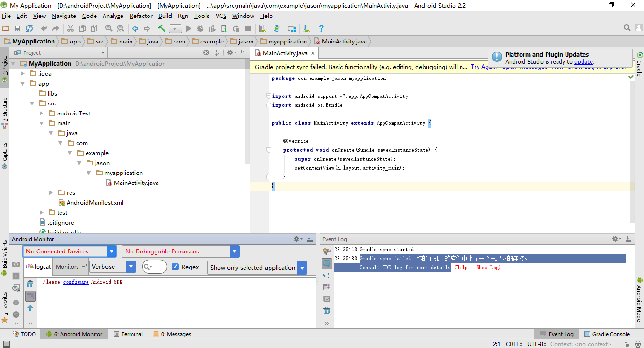The height and width of the screenshot is (348, 644).
Task: Click the Help question mark toolbar icon
Action: (x=321, y=28)
